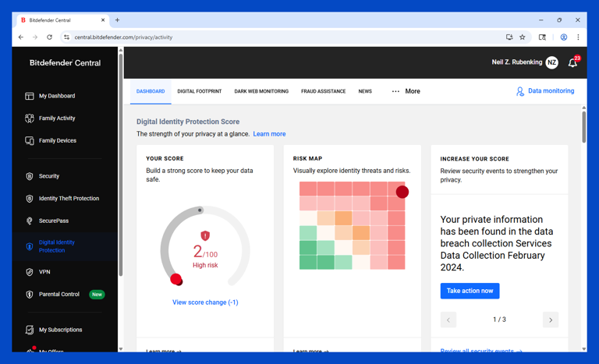The image size is (599, 364).
Task: Click the NZ account avatar
Action: pyautogui.click(x=551, y=62)
